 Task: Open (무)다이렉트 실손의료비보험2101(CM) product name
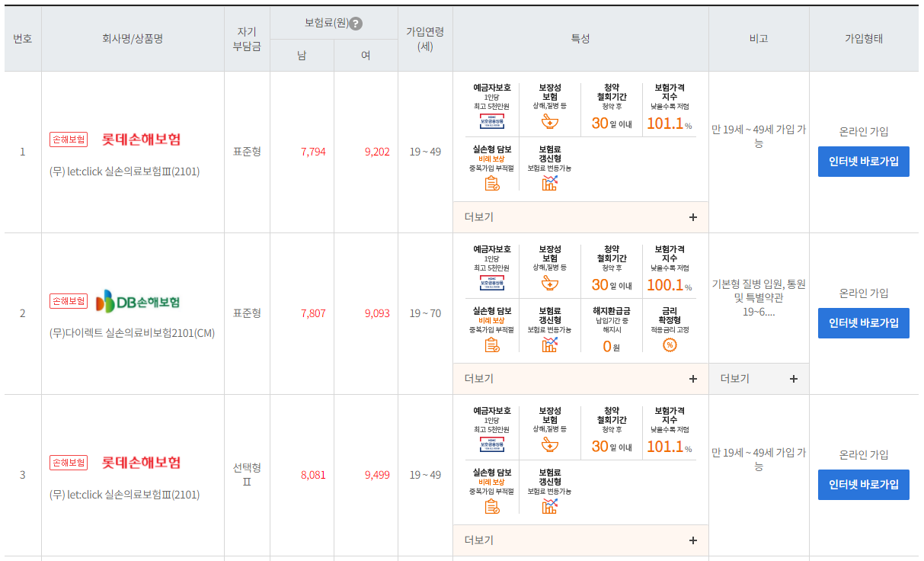[x=132, y=333]
